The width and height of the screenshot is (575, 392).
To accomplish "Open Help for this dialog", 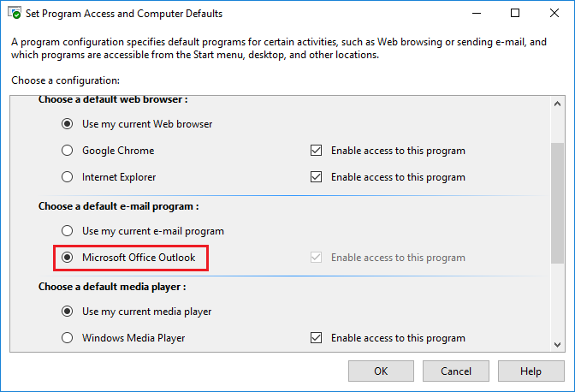I will point(531,371).
